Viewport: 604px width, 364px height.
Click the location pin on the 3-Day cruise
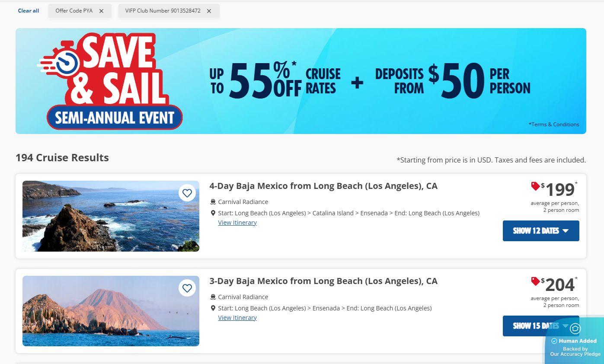click(212, 308)
